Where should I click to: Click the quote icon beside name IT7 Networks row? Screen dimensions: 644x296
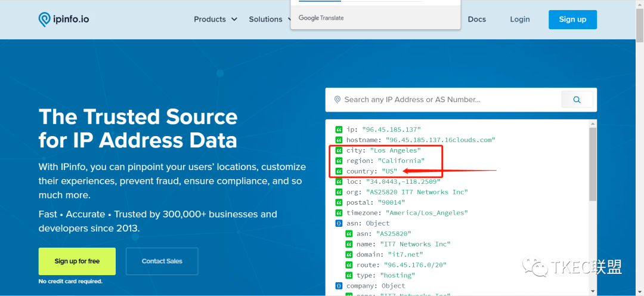pyautogui.click(x=349, y=244)
